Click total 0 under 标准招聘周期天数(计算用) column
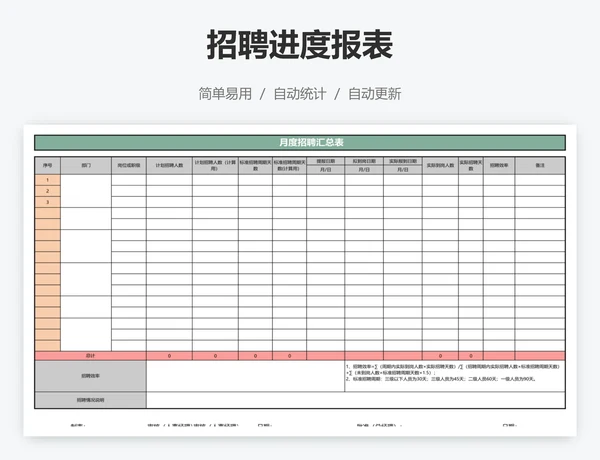600x460 pixels. coord(289,356)
